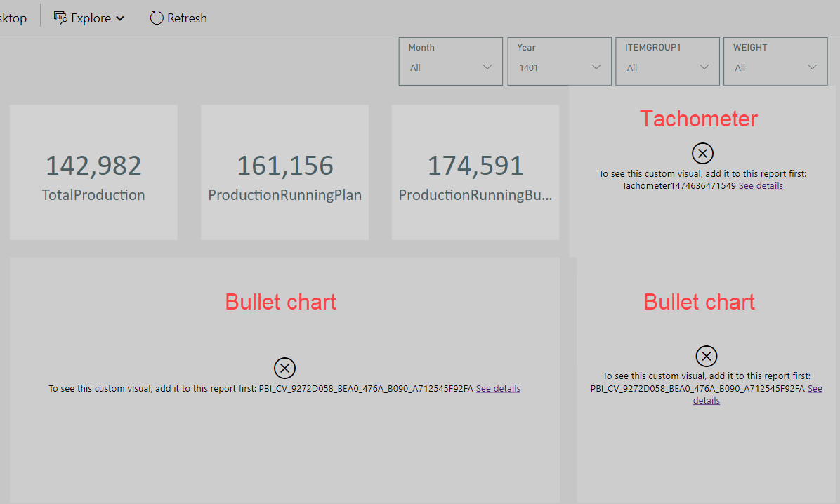Select the ProductionRunningPlan card 161,156
Screen dimensions: 840x504
click(285, 173)
